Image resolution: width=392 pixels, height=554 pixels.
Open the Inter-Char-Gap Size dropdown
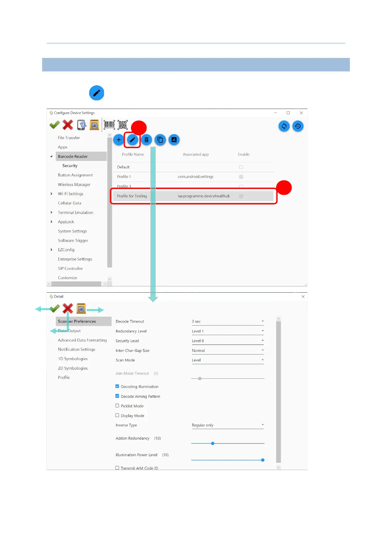click(x=228, y=351)
